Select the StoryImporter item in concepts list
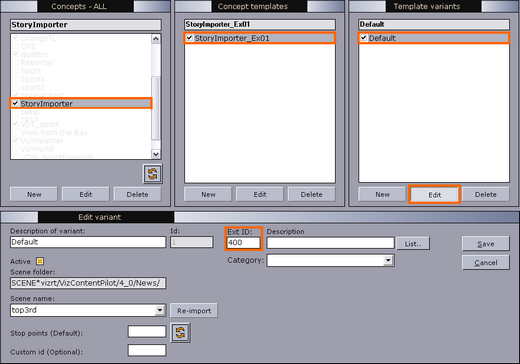The image size is (520, 364). pyautogui.click(x=81, y=103)
